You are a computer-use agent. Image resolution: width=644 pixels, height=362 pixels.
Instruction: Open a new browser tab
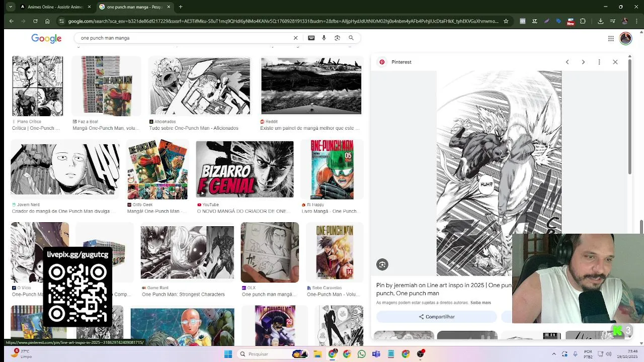click(181, 7)
